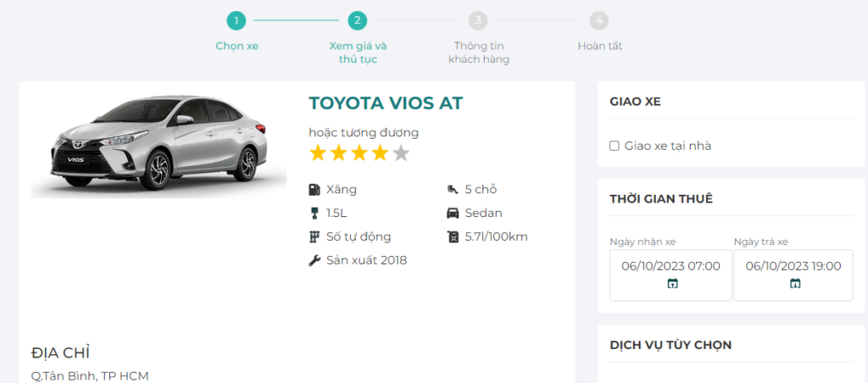Open the Ngày trả xe date picker
The height and width of the screenshot is (383, 868).
tap(793, 267)
